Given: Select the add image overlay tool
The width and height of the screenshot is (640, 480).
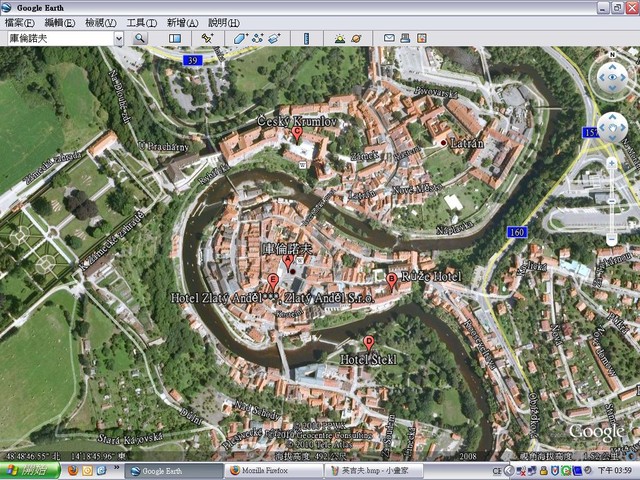Looking at the screenshot, I should click(x=274, y=38).
